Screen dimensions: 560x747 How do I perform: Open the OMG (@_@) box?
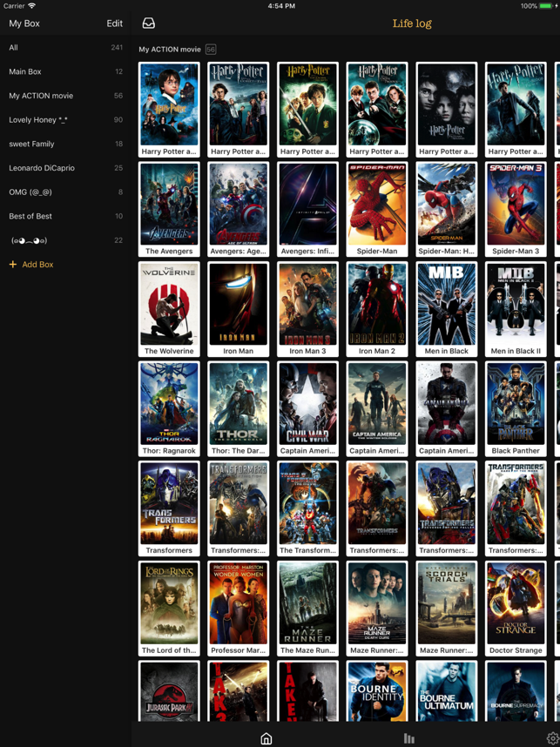[x=65, y=192]
